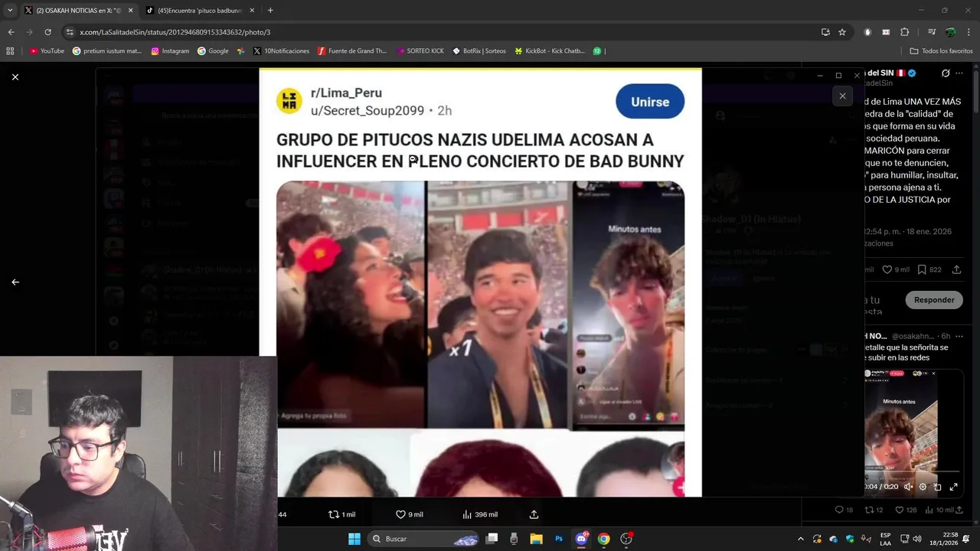Open the 10Notificaciones bookmark

pos(281,51)
